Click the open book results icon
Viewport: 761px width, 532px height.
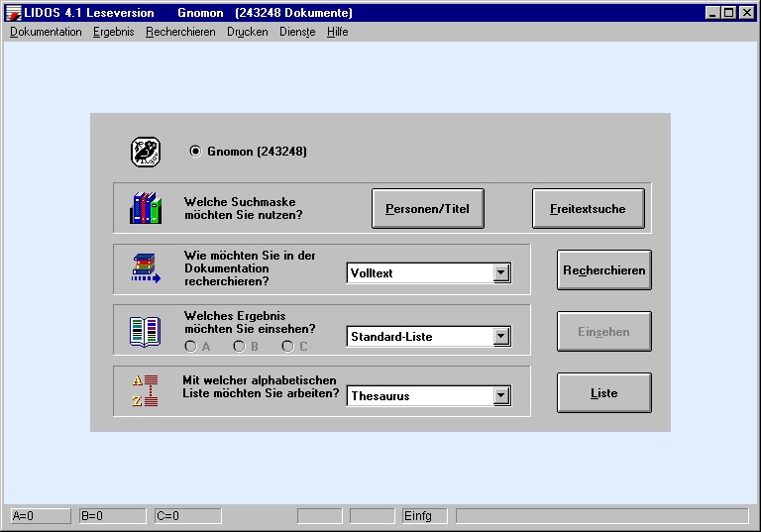pos(145,332)
